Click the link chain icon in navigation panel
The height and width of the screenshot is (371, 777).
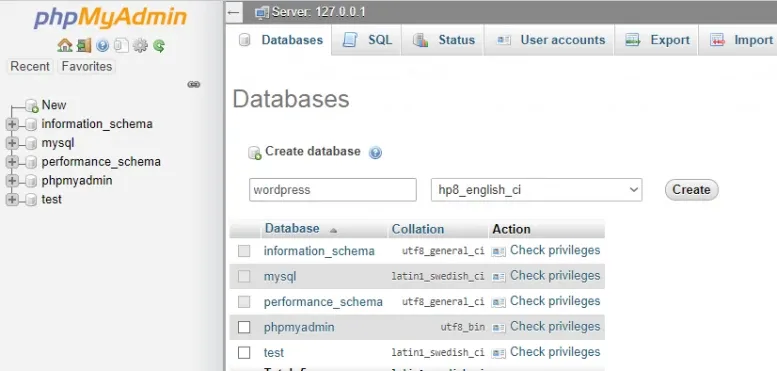click(x=194, y=85)
